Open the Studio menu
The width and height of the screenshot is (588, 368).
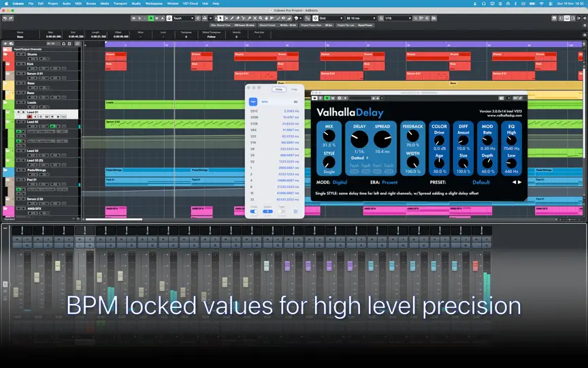point(136,3)
